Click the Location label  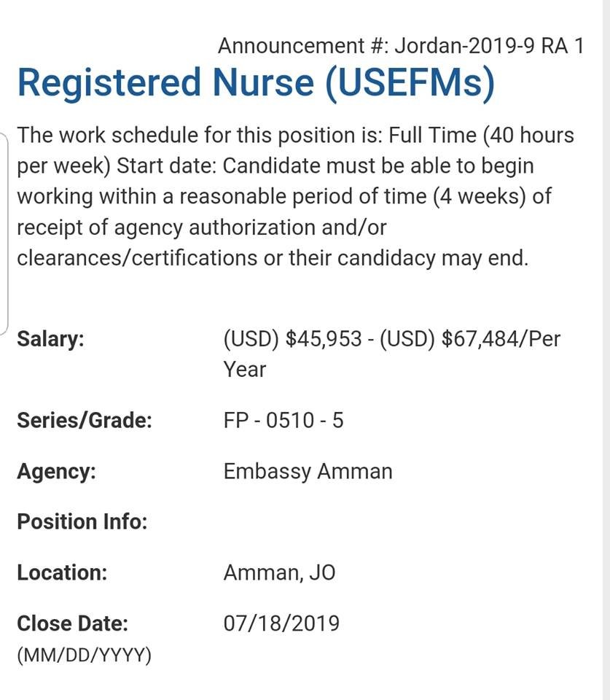[x=62, y=572]
